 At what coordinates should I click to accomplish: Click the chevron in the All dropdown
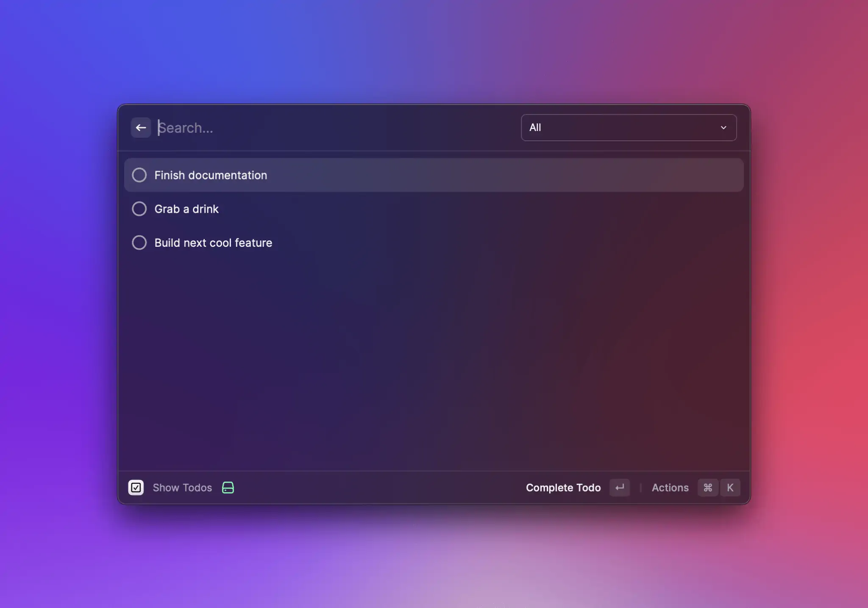[723, 128]
